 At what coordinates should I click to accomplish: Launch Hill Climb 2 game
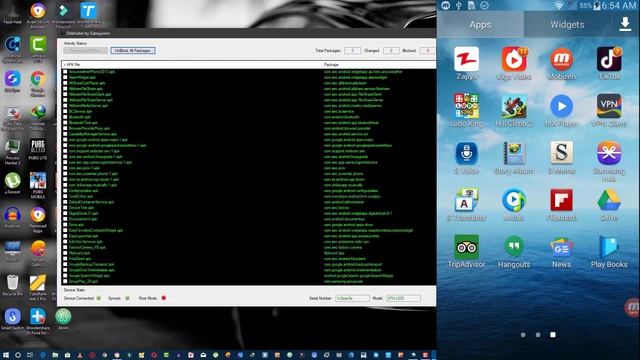(514, 106)
